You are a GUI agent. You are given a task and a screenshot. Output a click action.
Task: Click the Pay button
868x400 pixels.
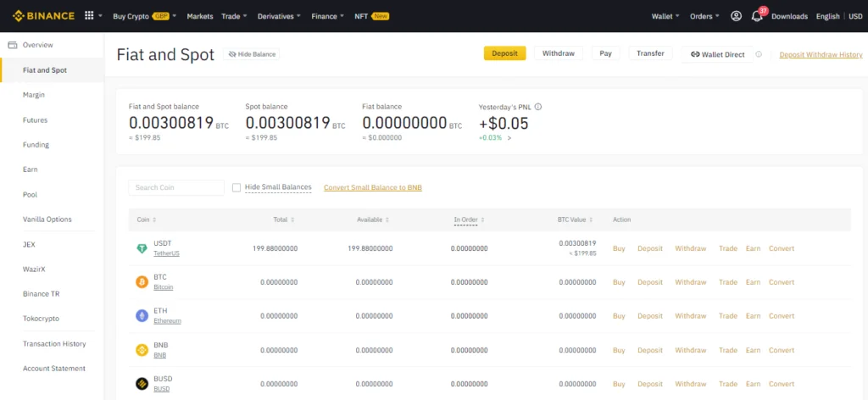(x=605, y=53)
